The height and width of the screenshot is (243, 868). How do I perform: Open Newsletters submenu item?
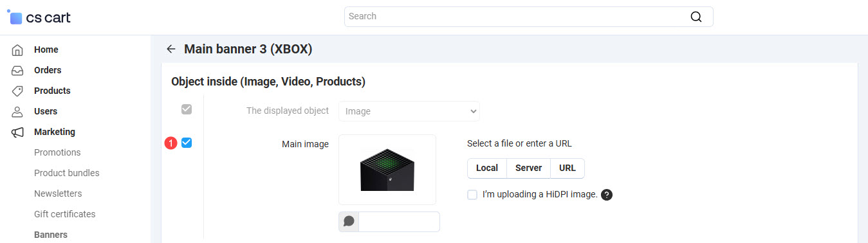[x=58, y=194]
